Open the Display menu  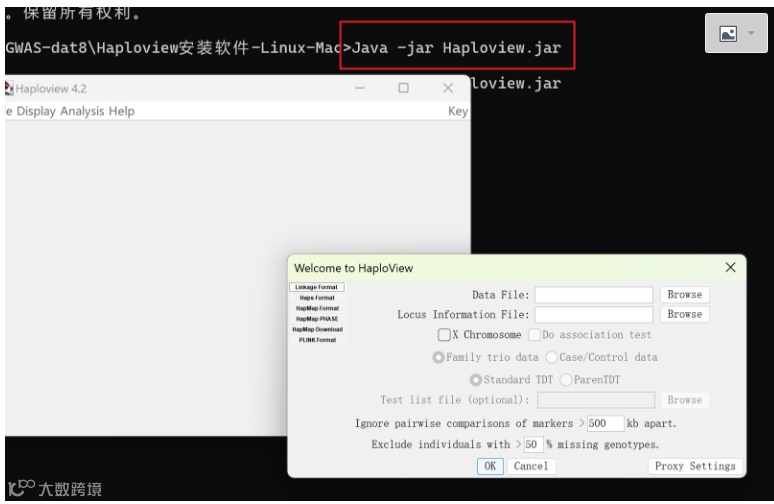coord(36,111)
